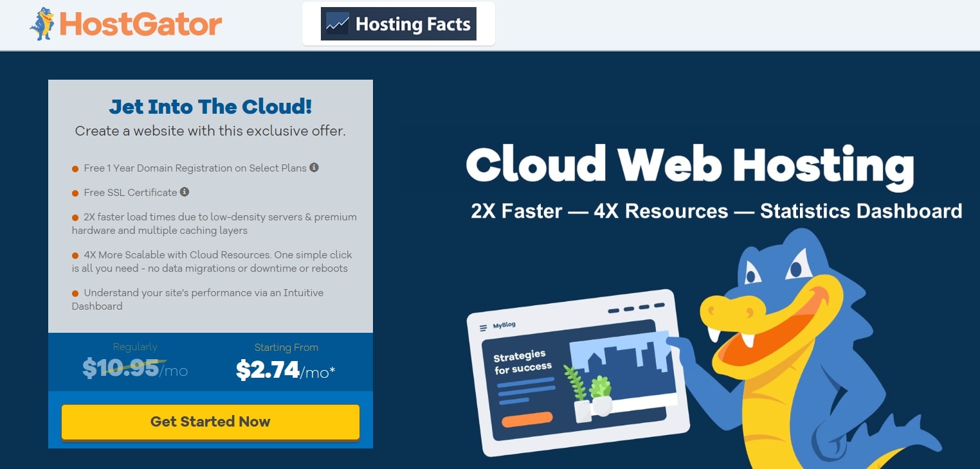Click the '2X faster load times' bullet

(214, 224)
